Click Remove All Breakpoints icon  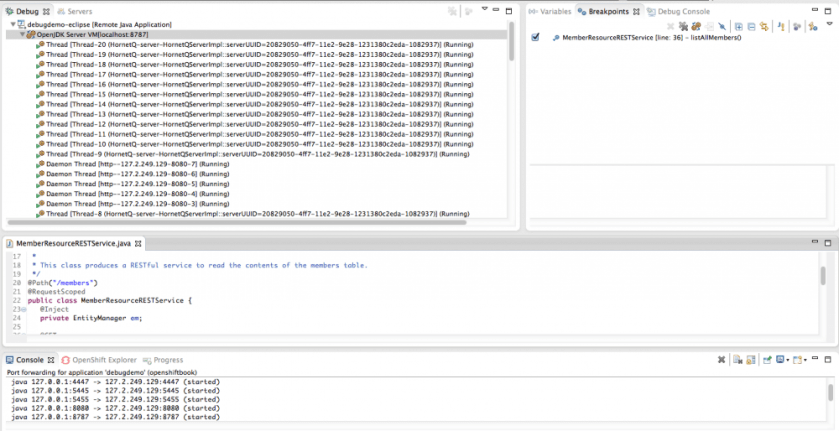coord(685,26)
